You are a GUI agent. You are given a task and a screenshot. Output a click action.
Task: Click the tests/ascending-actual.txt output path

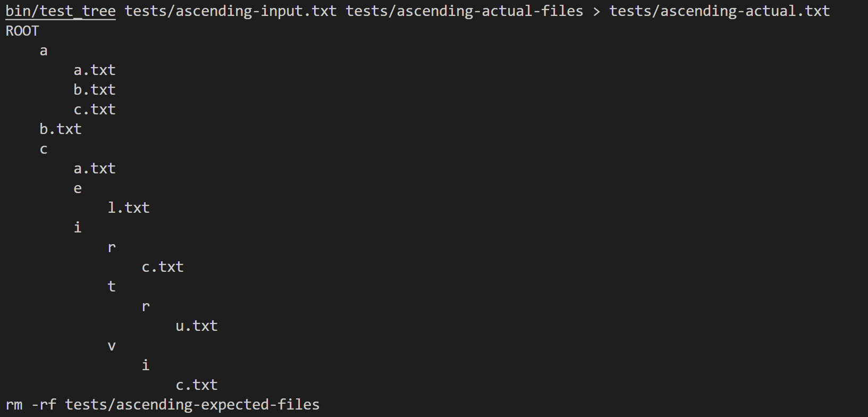(x=719, y=11)
